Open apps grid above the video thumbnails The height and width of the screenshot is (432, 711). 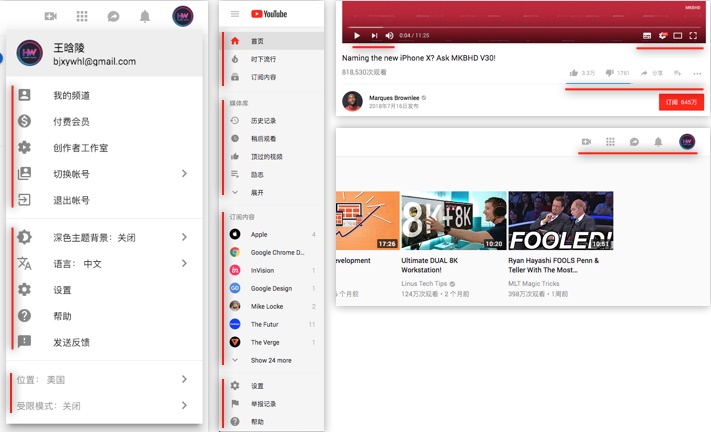click(610, 142)
